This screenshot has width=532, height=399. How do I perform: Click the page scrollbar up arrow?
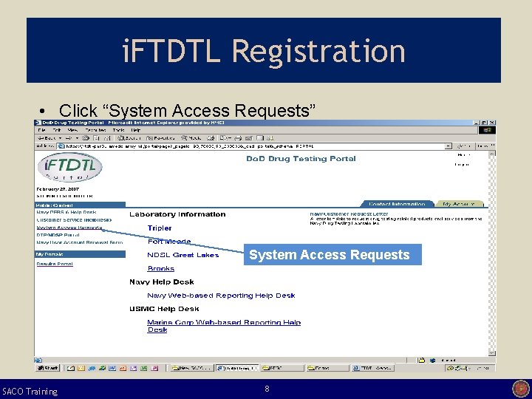point(491,154)
